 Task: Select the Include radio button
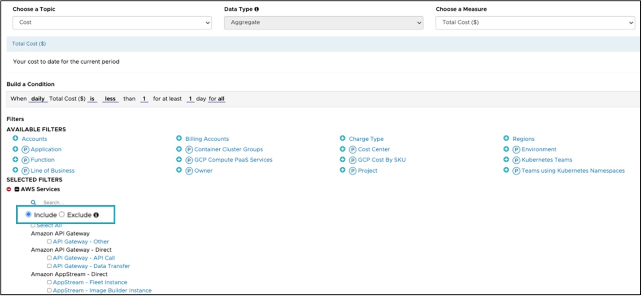pyautogui.click(x=29, y=214)
